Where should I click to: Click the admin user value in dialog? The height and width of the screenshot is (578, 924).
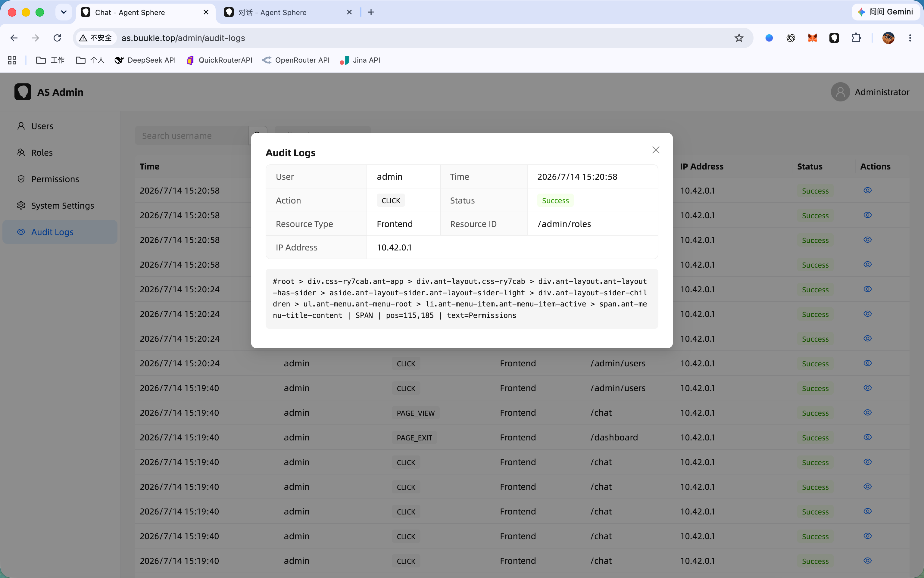pyautogui.click(x=389, y=177)
